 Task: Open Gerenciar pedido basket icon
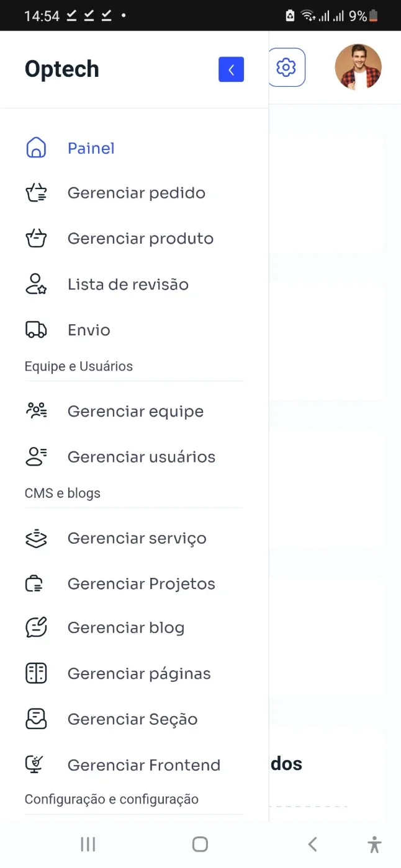click(36, 193)
